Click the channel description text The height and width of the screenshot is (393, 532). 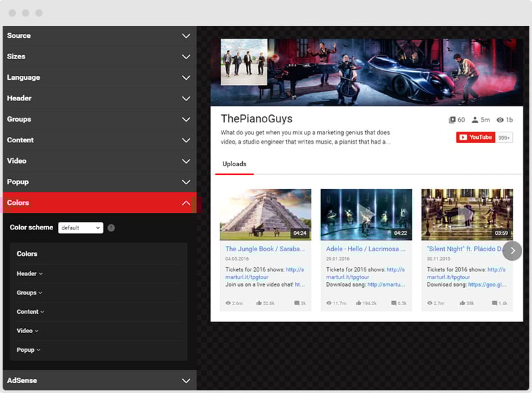305,137
